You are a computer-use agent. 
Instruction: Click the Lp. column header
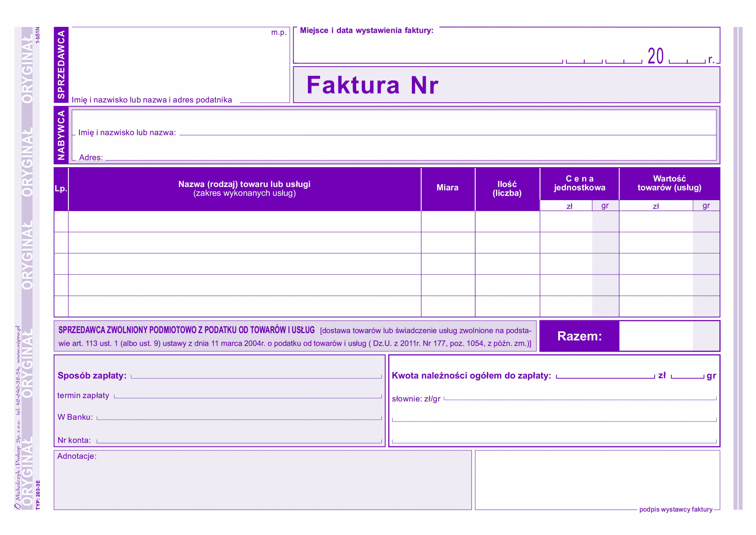click(61, 189)
